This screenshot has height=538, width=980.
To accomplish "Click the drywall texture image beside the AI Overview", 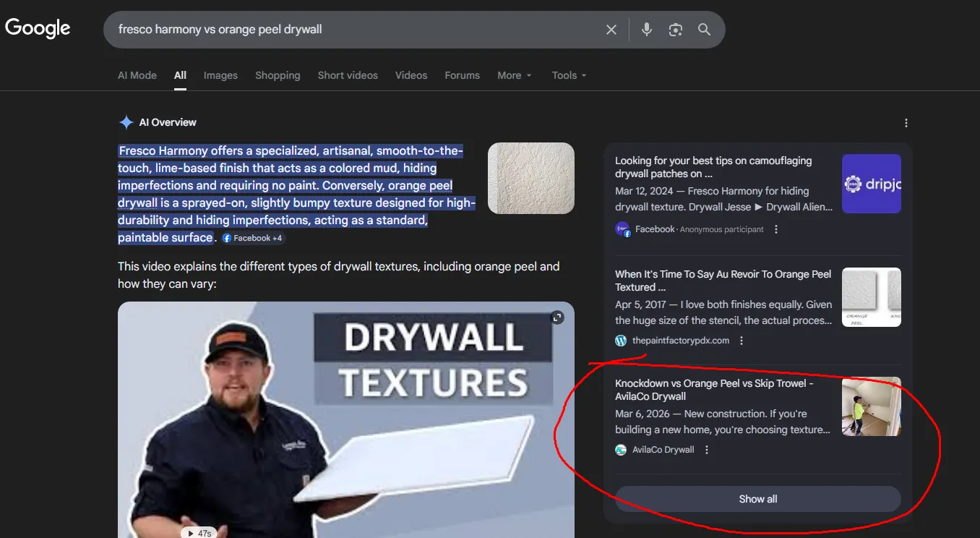I will coord(530,178).
